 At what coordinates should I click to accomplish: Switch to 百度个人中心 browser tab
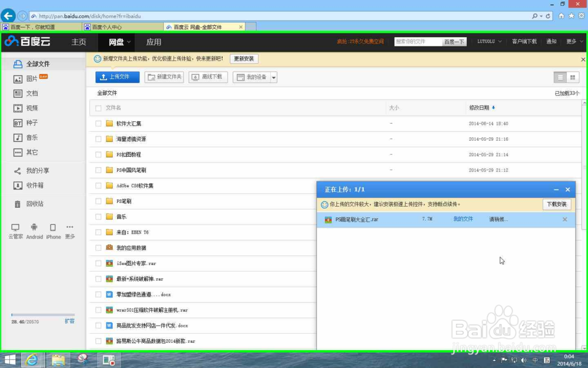click(x=123, y=26)
